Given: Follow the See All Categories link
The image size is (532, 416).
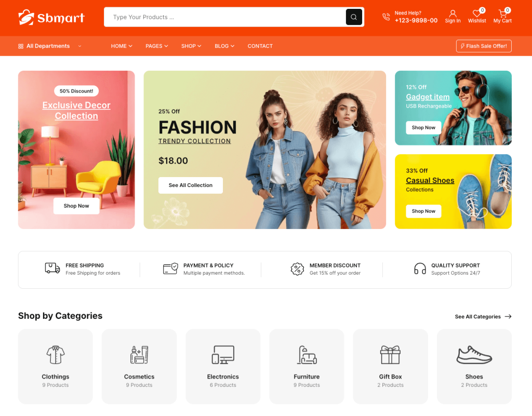Looking at the screenshot, I should pos(483,316).
